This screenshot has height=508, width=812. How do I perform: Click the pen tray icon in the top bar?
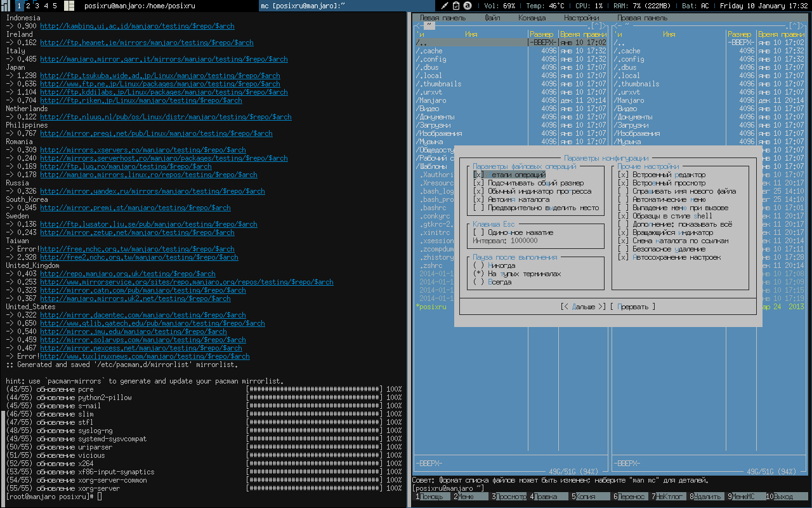pos(446,6)
